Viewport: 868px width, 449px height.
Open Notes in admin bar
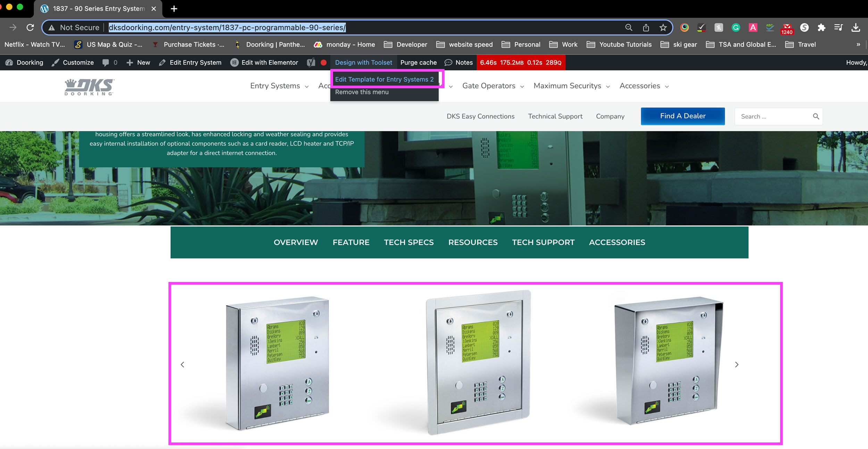pyautogui.click(x=459, y=63)
